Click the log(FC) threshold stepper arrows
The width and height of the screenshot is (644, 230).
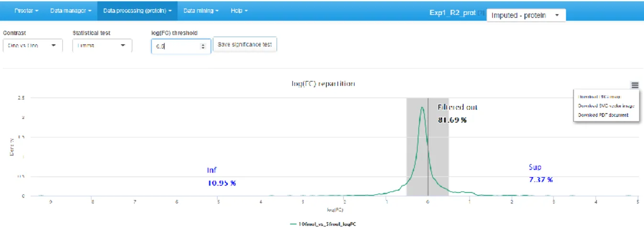[203, 46]
